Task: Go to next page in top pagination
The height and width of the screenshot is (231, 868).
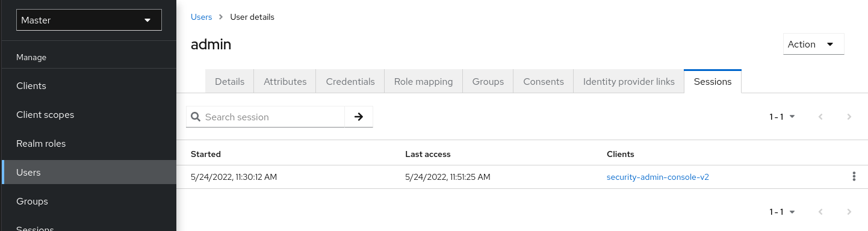Action: point(849,117)
